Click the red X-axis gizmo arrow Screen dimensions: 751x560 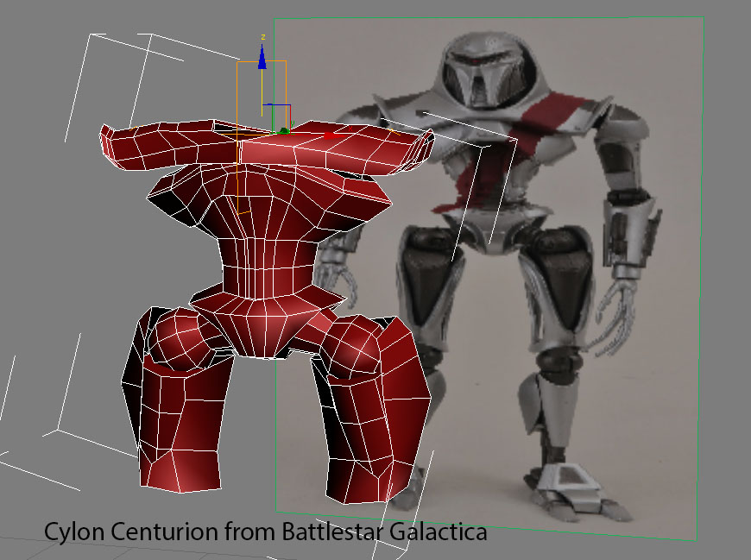(x=328, y=135)
